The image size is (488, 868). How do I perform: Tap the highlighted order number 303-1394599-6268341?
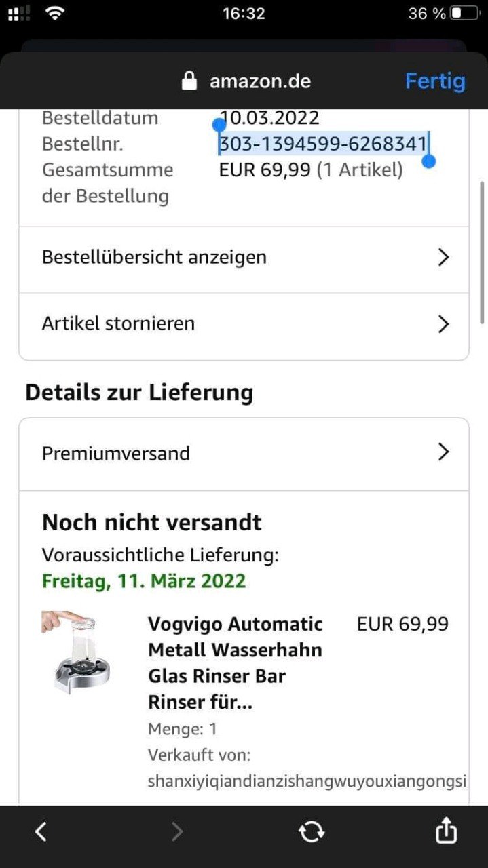(322, 144)
